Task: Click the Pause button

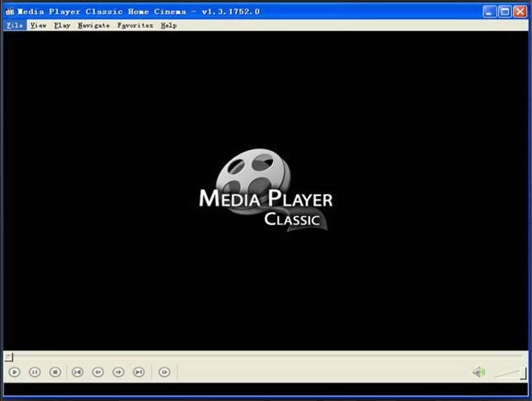Action: click(35, 372)
